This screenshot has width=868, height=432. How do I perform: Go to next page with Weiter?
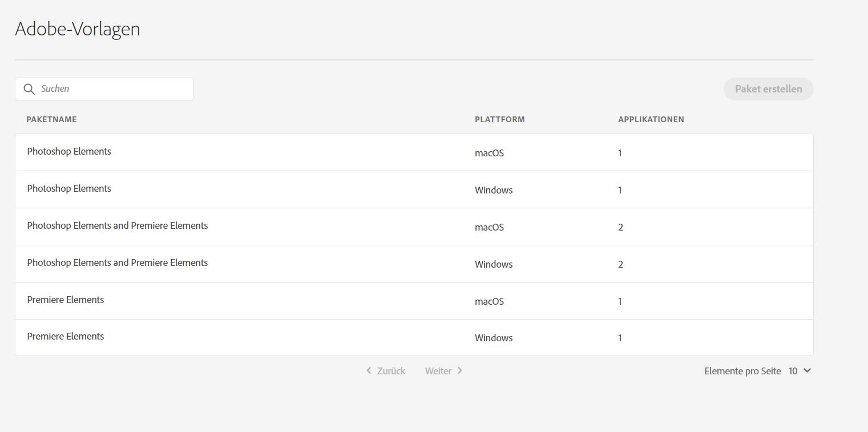444,371
